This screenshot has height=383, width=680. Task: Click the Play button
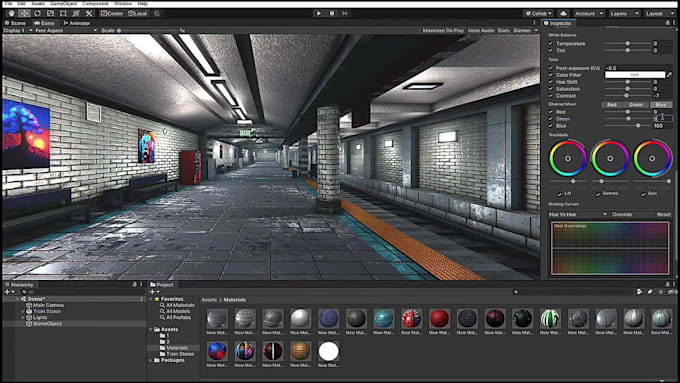coord(319,13)
